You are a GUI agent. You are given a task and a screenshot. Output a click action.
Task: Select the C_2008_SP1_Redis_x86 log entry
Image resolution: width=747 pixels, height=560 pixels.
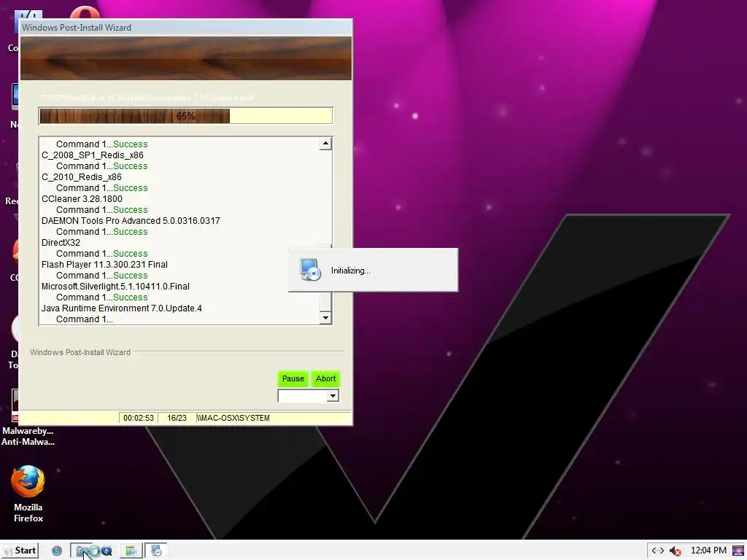(x=93, y=155)
